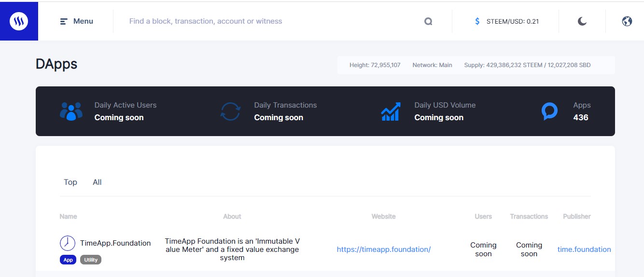
Task: Click Coming soon under Daily Transactions
Action: point(279,117)
